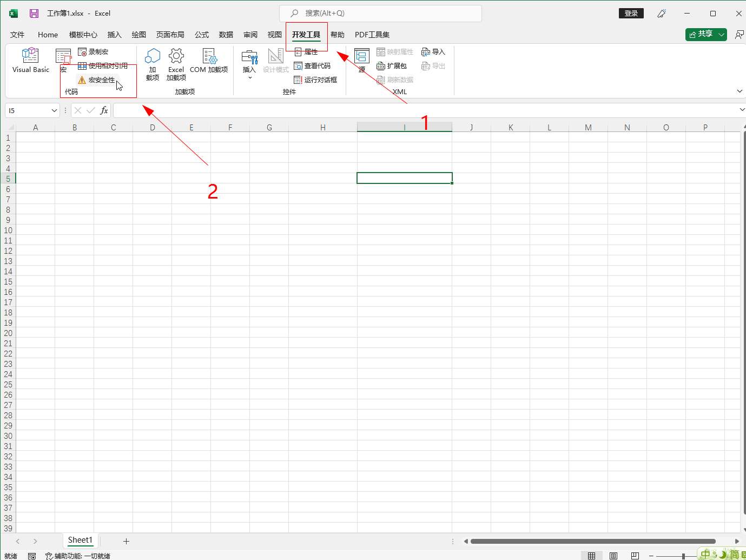This screenshot has height=560, width=746.
Task: Toggle 设计模式 design mode
Action: click(276, 61)
